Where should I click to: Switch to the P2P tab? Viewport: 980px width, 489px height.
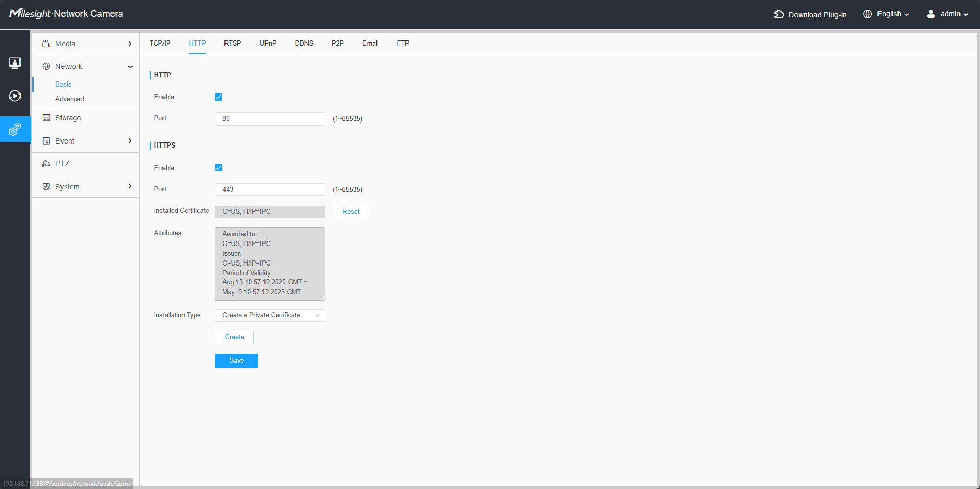[x=338, y=43]
